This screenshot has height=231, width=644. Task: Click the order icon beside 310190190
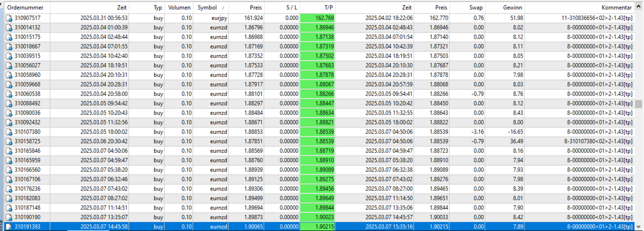point(8,217)
